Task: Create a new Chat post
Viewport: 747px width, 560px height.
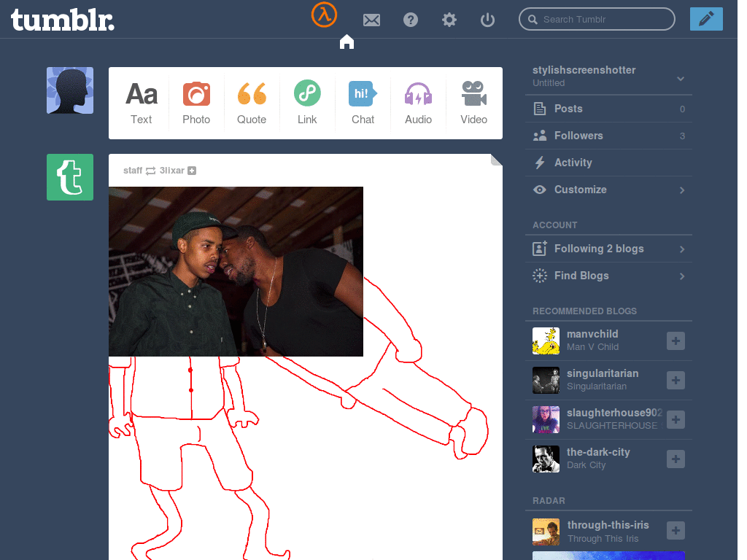Action: [363, 104]
